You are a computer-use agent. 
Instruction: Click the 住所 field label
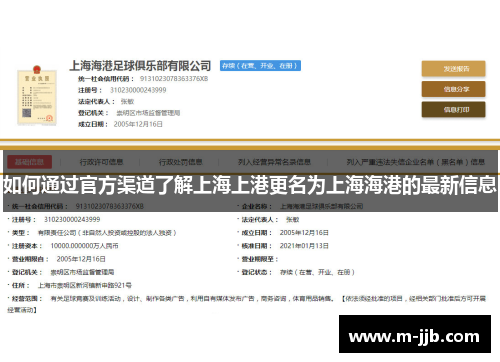(20, 285)
